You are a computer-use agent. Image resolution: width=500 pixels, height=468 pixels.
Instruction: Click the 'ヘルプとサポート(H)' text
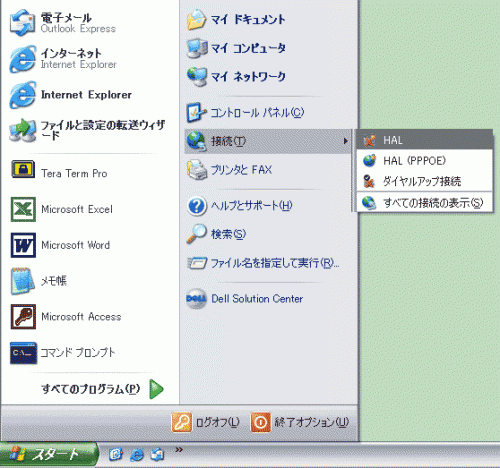(252, 206)
